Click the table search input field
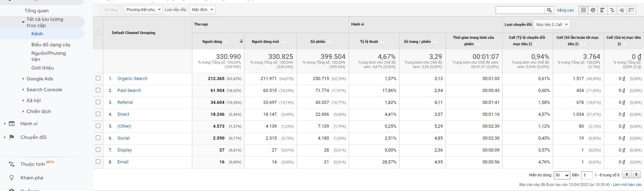 point(520,10)
